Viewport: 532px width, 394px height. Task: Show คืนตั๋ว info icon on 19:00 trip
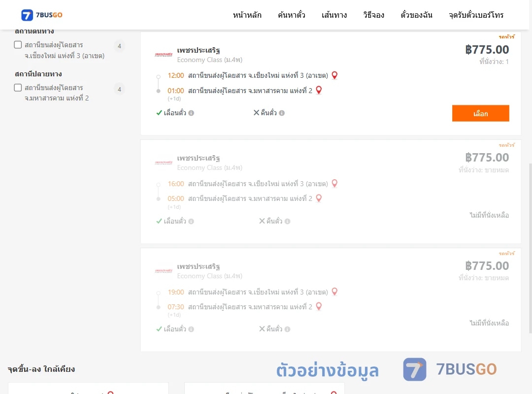tap(287, 329)
